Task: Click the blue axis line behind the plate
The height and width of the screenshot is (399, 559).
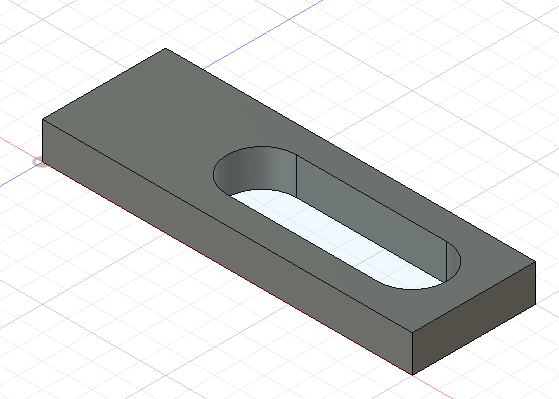Action: click(264, 34)
